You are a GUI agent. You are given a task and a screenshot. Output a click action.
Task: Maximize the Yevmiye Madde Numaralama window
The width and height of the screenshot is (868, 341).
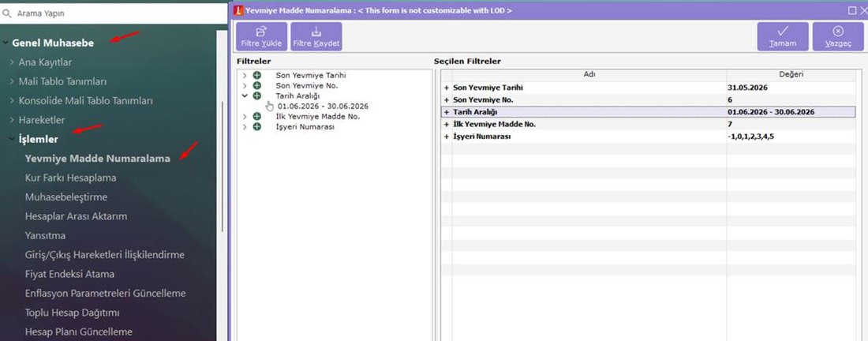click(x=852, y=10)
